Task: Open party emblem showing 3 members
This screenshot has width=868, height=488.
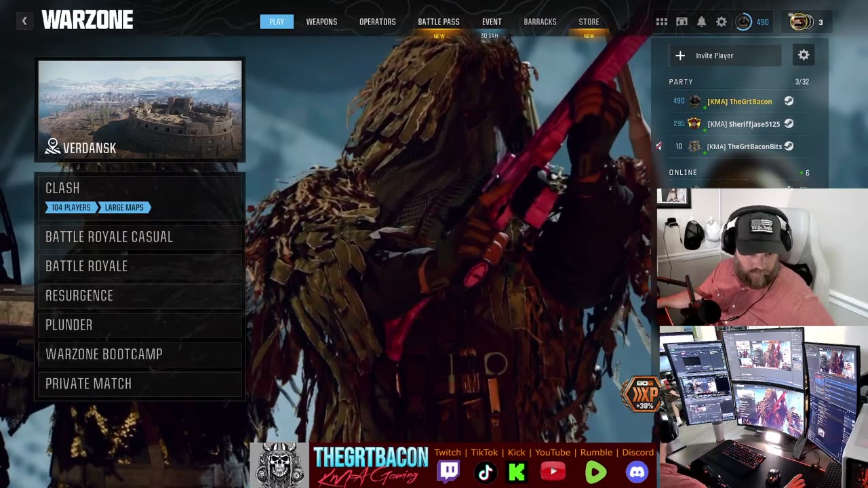Action: 807,22
